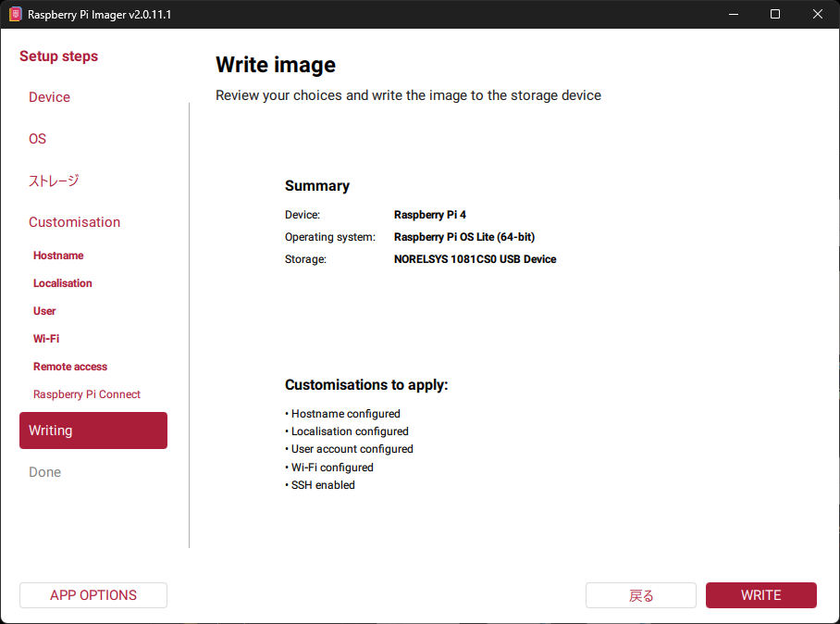Screen dimensions: 840x624
Task: Click the 'User account configured' item
Action: [x=350, y=449]
